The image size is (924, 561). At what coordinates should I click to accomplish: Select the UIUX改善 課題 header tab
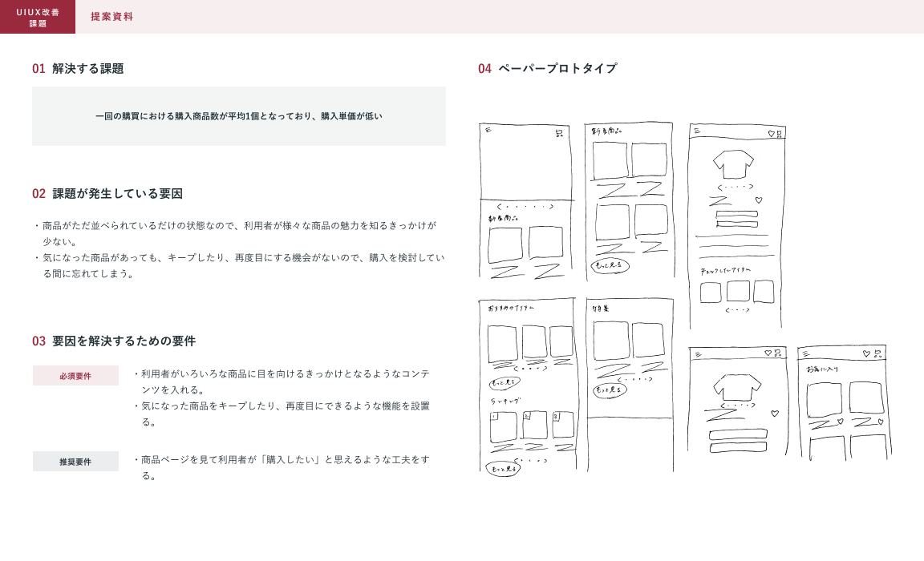point(38,17)
